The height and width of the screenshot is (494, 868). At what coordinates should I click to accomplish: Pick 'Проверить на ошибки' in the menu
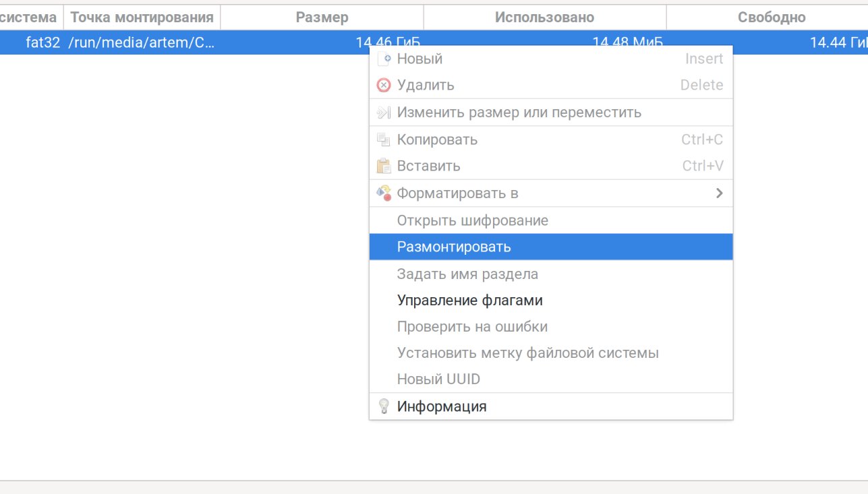pyautogui.click(x=472, y=327)
